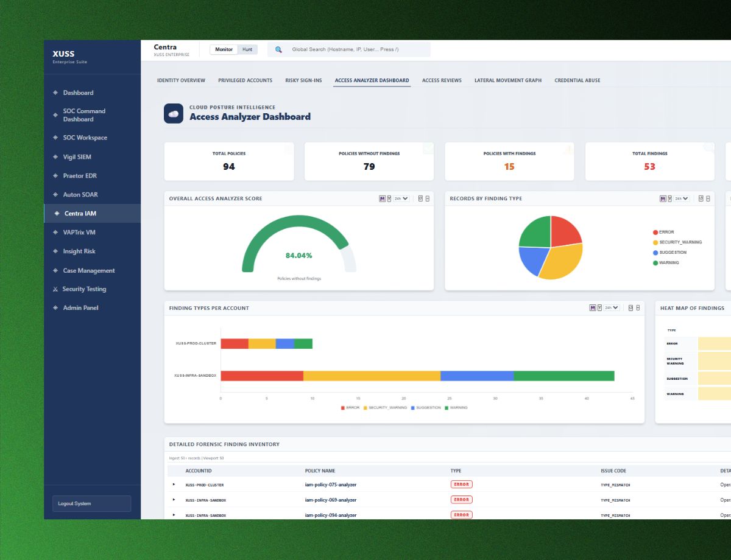Screen dimensions: 731x560
Task: Open the 24h time range dropdown on Finding Types Per Account
Action: (609, 307)
